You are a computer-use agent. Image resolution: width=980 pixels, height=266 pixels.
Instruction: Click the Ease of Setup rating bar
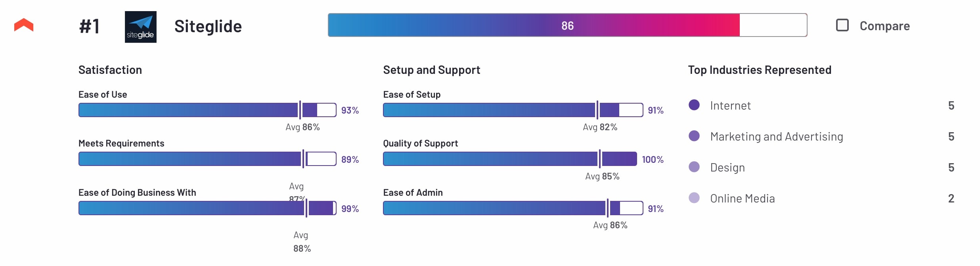pyautogui.click(x=513, y=110)
